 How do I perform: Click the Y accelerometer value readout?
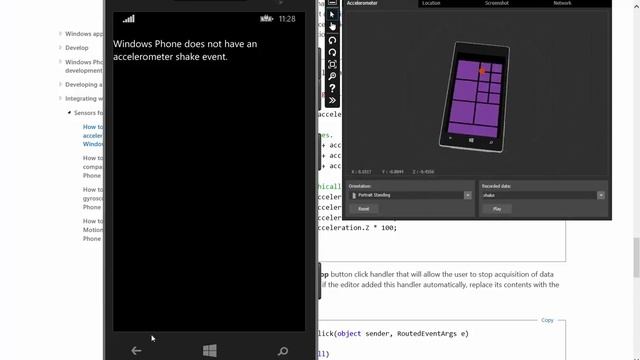point(393,172)
